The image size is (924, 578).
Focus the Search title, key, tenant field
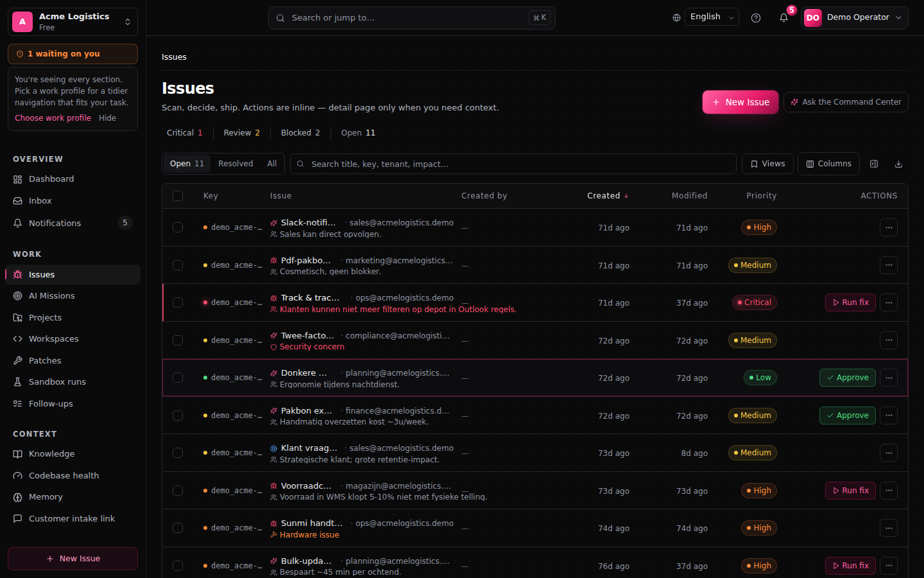513,164
